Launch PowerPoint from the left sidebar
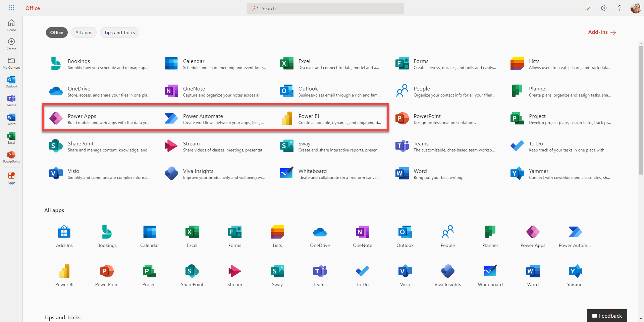The image size is (644, 322). (11, 157)
